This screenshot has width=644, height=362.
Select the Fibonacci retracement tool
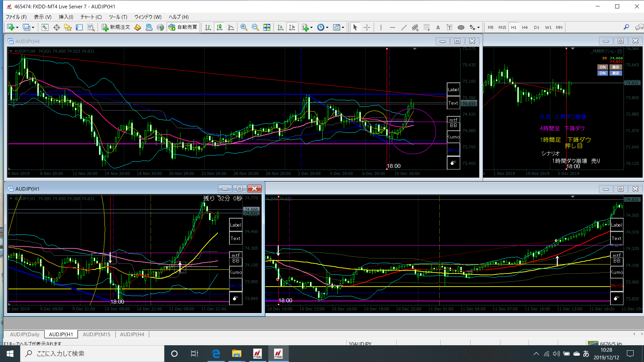pos(427,27)
